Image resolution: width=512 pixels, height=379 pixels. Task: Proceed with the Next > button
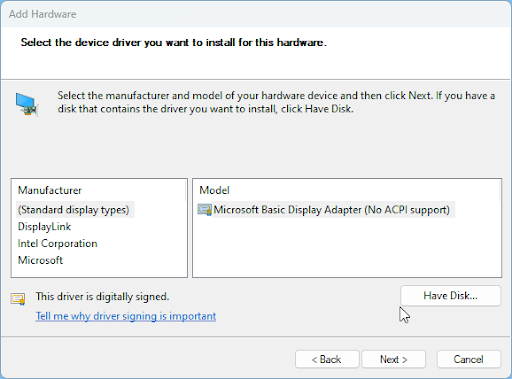click(x=394, y=359)
